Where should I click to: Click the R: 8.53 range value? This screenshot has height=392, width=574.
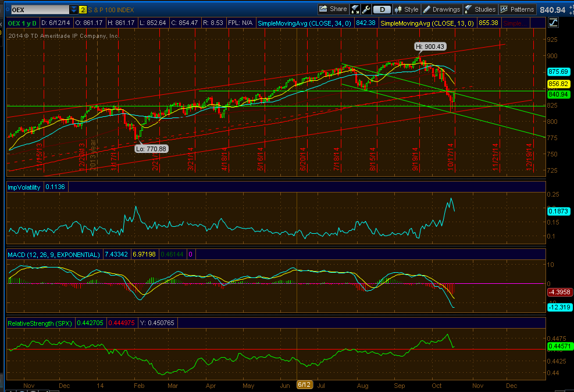click(x=213, y=23)
